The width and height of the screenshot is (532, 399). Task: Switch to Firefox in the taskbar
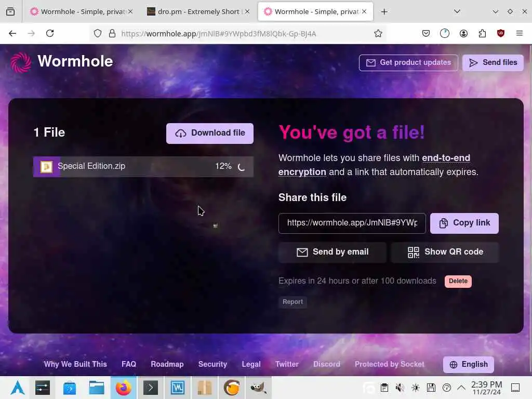click(x=124, y=388)
